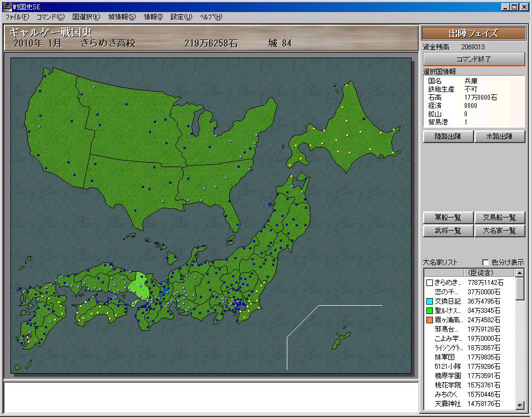Select 5121小隊 in the daimyo list
The width and height of the screenshot is (532, 417).
(470, 367)
